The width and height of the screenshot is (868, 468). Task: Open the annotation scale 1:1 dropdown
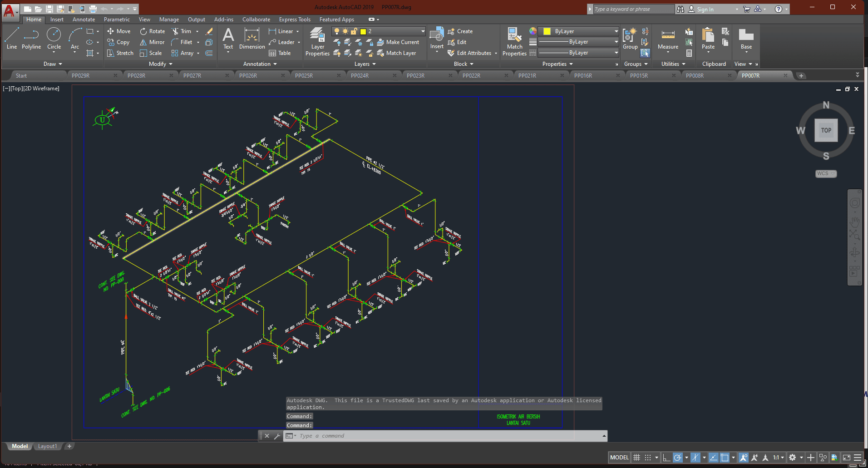coord(779,458)
